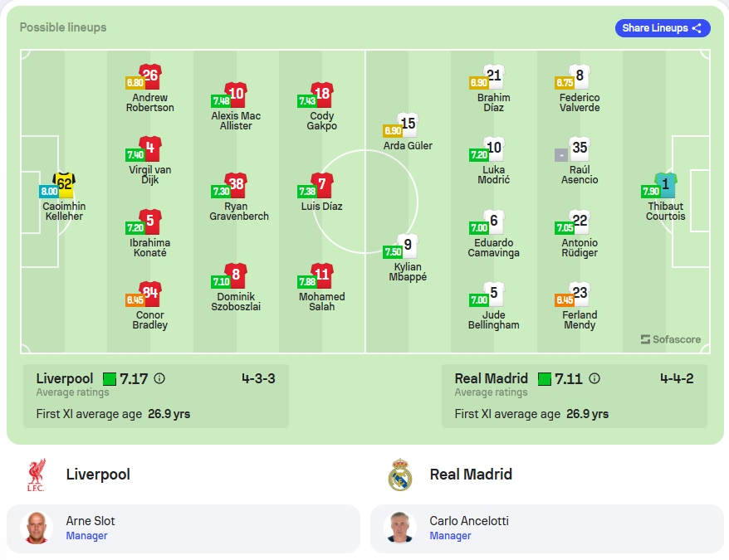The height and width of the screenshot is (560, 729).
Task: Click the info icon beside Liverpool 7.17
Action: point(159,379)
